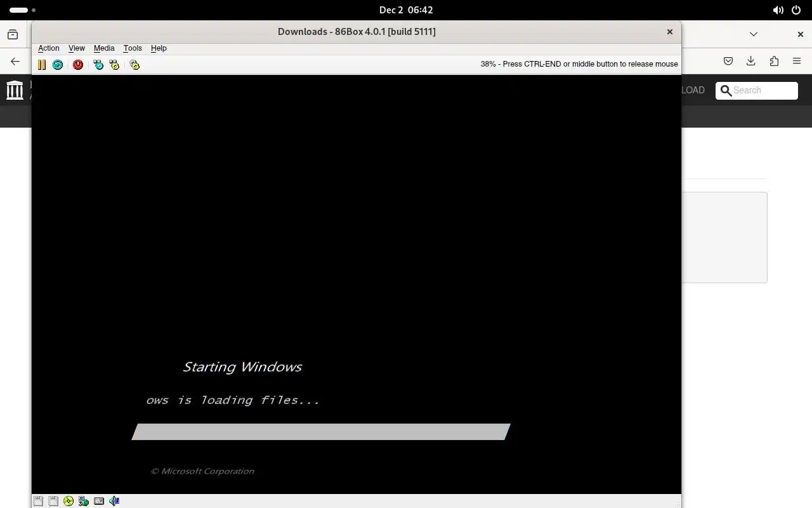Click the second floppy drive status icon

pos(53,501)
